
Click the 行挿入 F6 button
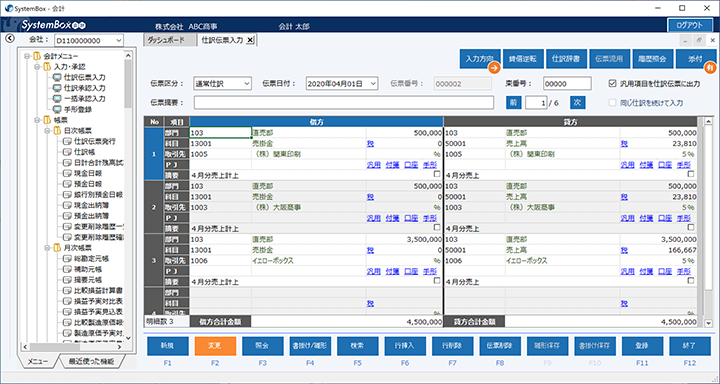(x=405, y=346)
